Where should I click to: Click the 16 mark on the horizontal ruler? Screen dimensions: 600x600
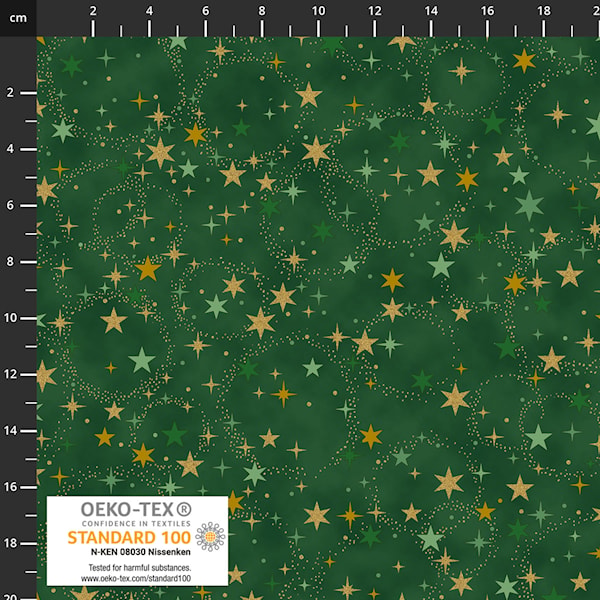point(487,11)
